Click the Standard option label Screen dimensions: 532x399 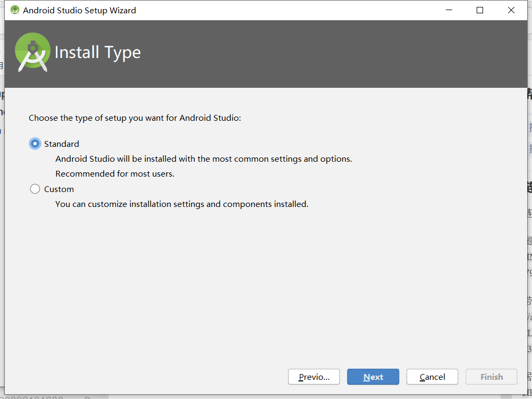point(61,144)
